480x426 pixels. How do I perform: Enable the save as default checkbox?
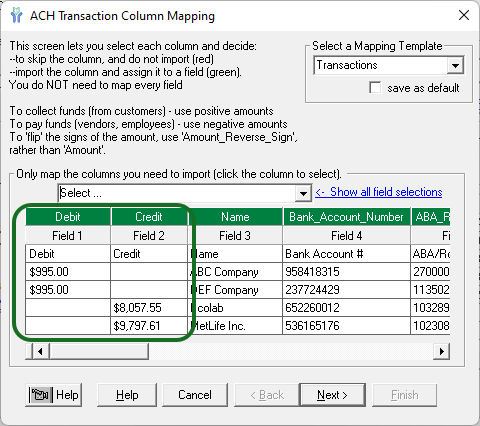pyautogui.click(x=375, y=88)
